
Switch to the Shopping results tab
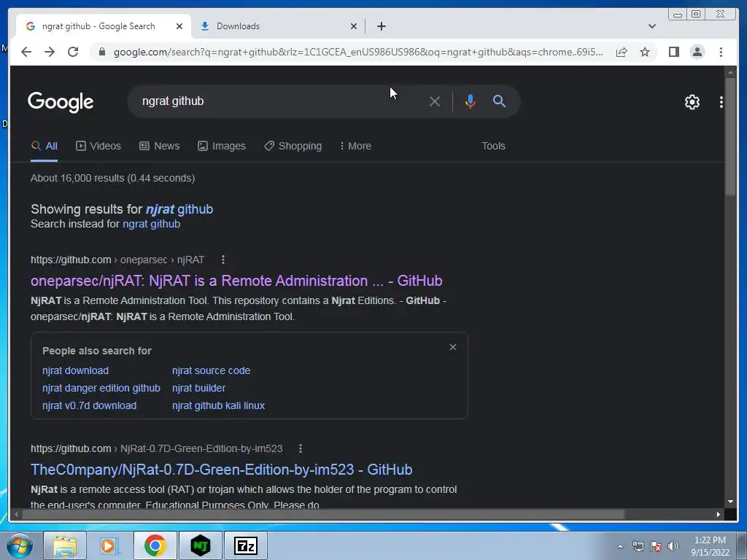pos(293,146)
